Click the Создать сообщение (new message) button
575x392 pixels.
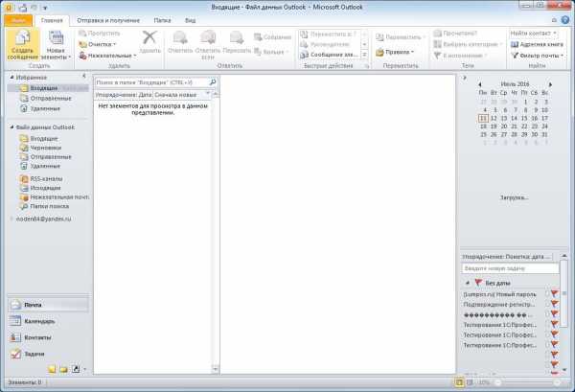(22, 45)
